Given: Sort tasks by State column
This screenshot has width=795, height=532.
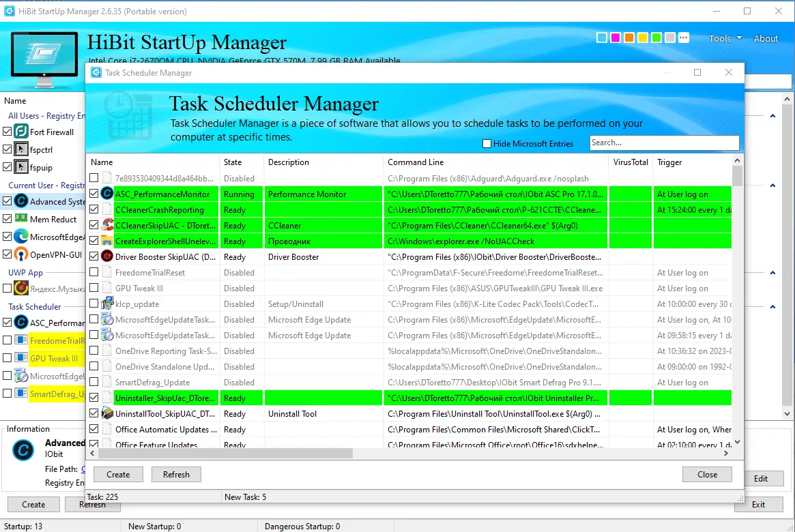Looking at the screenshot, I should (242, 162).
